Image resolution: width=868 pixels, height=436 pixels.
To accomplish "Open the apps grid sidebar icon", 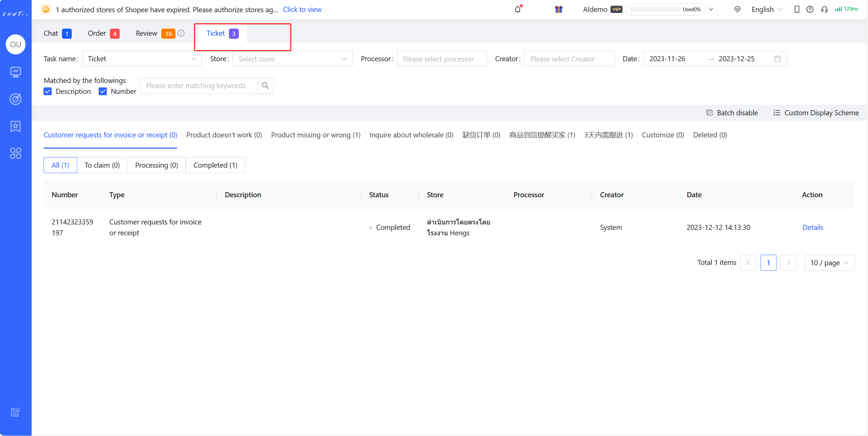I will point(16,153).
